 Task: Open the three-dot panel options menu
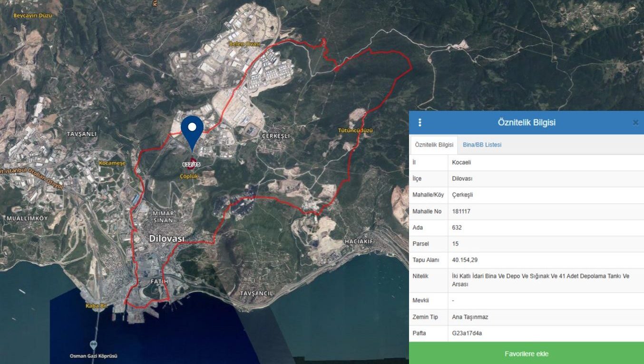pyautogui.click(x=420, y=123)
